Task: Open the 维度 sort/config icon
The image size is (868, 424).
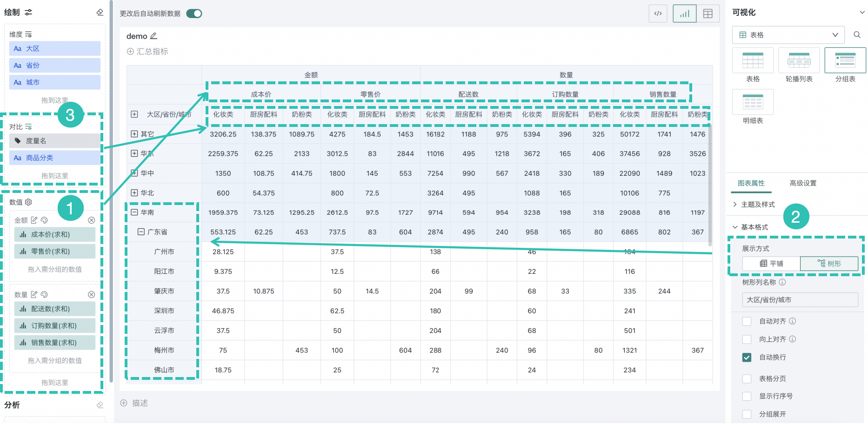Action: [x=28, y=34]
